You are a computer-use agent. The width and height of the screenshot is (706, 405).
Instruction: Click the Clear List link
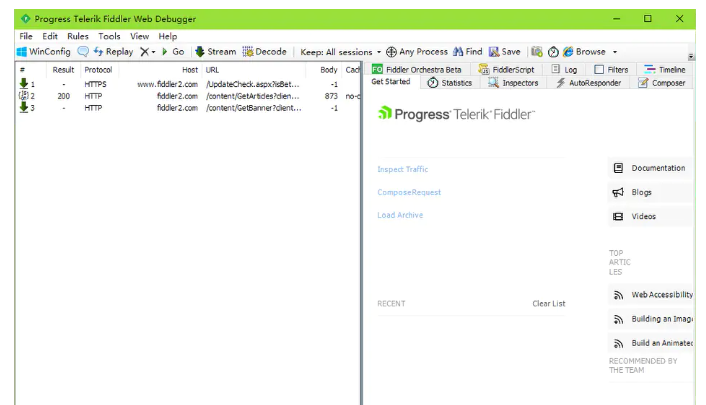pyautogui.click(x=548, y=303)
